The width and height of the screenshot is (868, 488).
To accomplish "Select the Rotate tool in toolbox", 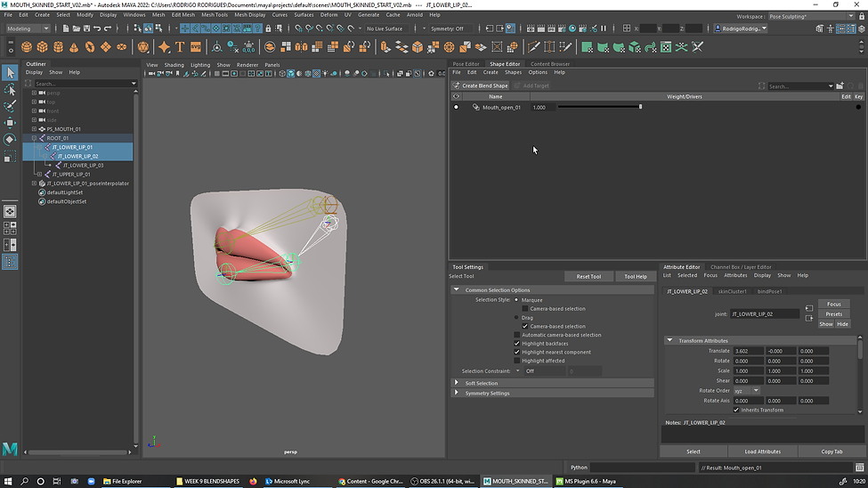I will [10, 139].
